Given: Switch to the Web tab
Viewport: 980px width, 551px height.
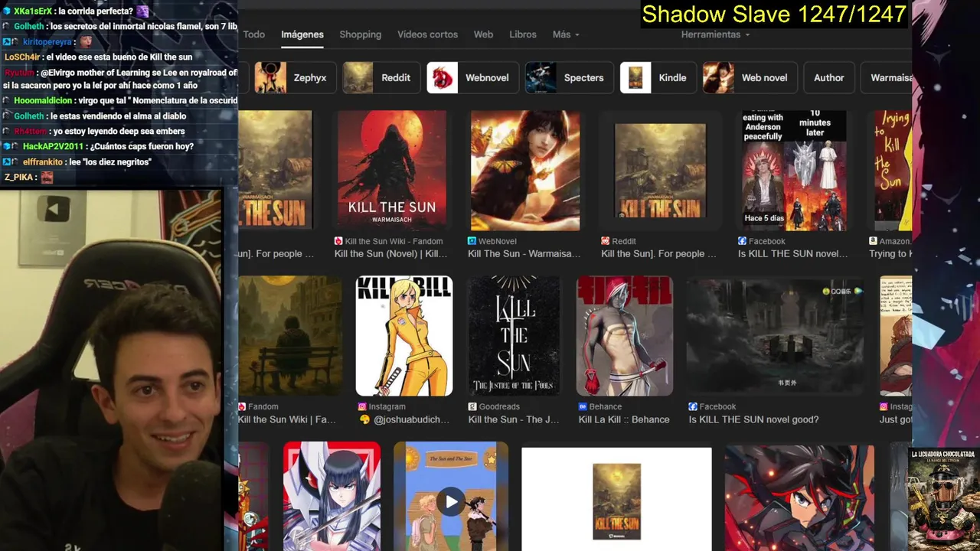Looking at the screenshot, I should 483,34.
